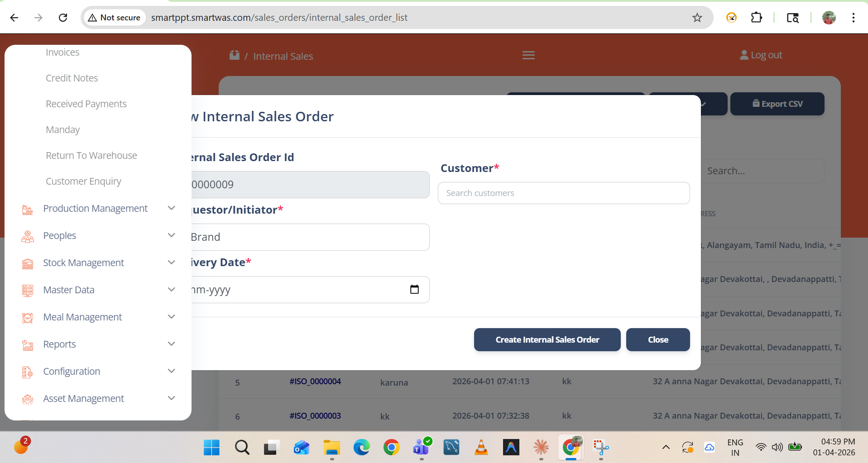868x463 pixels.
Task: Open Credit Notes in the sidebar
Action: point(72,78)
